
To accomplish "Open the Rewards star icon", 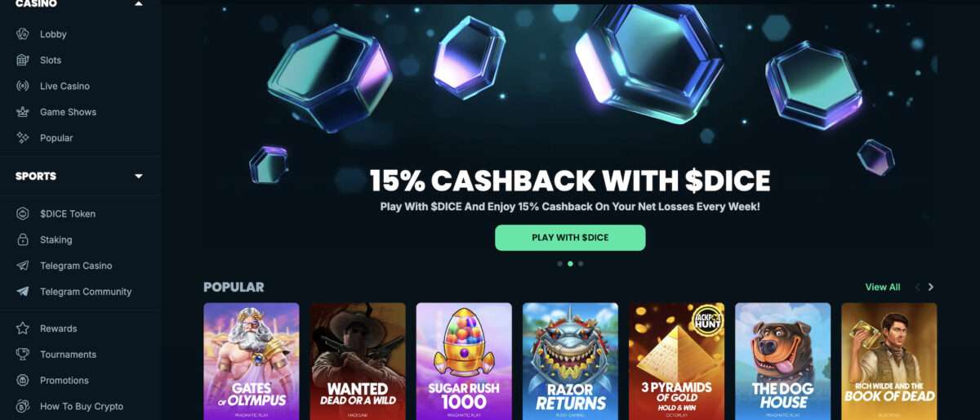I will tap(23, 328).
